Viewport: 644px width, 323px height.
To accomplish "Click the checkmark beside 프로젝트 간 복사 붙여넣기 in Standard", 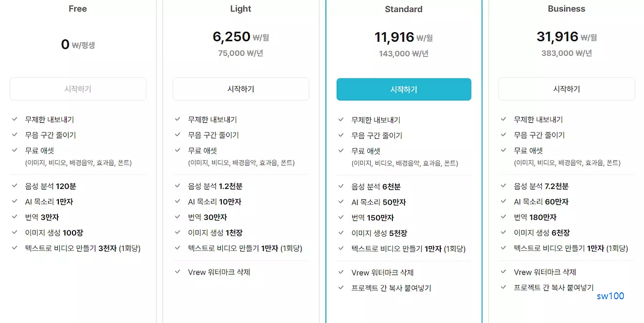I will pyautogui.click(x=340, y=288).
